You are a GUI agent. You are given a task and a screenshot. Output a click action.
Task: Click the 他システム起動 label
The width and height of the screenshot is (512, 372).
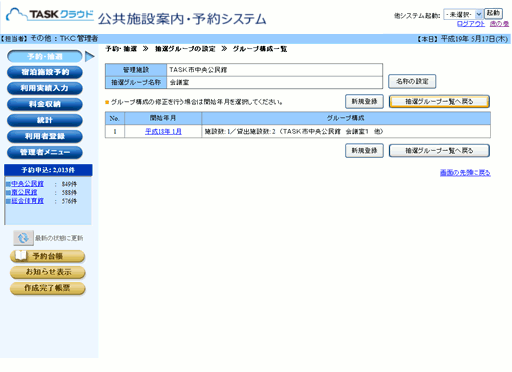417,15
